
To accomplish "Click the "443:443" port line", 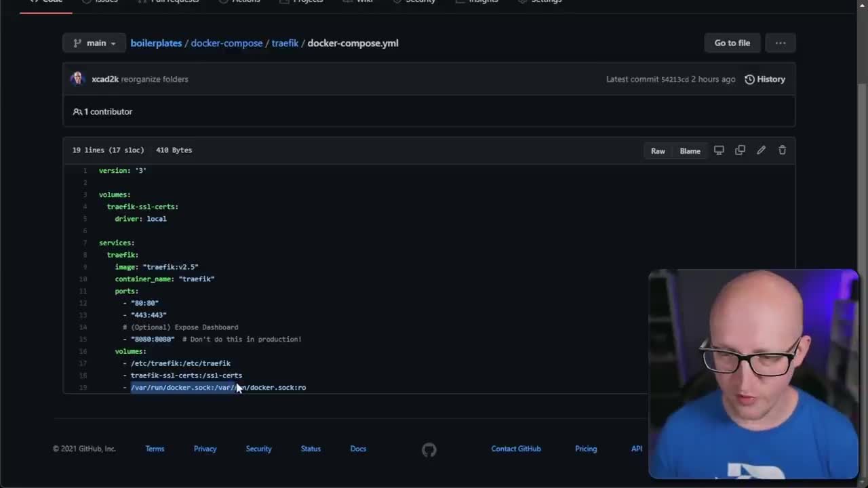I will coord(144,315).
